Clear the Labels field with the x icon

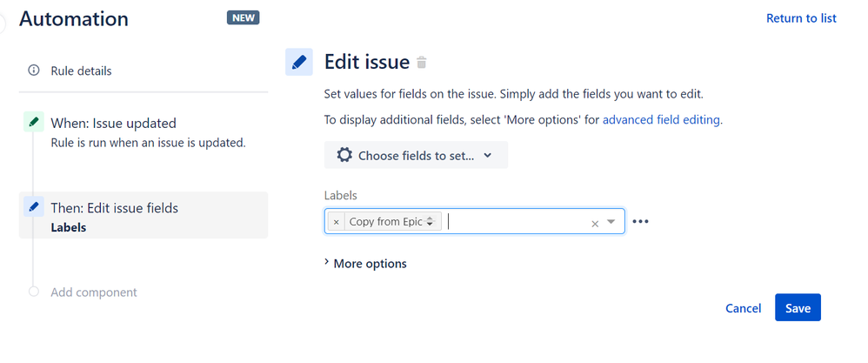click(x=595, y=224)
